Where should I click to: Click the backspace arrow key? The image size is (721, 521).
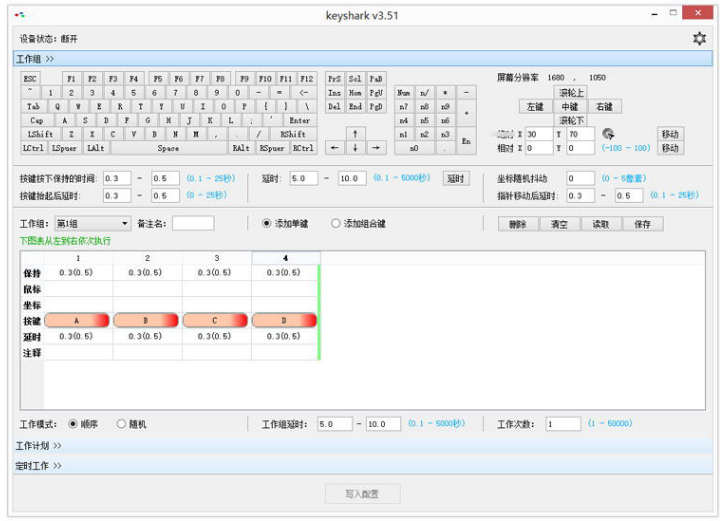[304, 92]
